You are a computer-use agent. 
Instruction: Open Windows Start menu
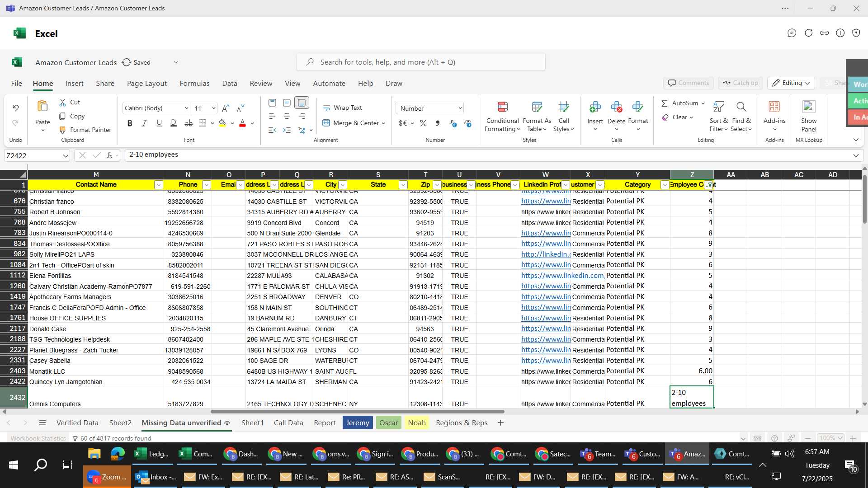coord(14,465)
